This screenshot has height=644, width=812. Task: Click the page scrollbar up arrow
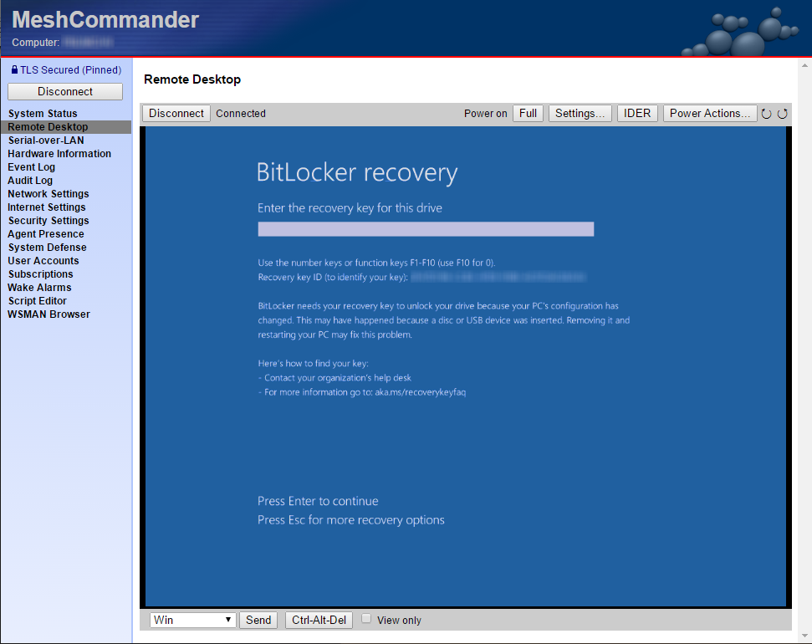point(804,66)
